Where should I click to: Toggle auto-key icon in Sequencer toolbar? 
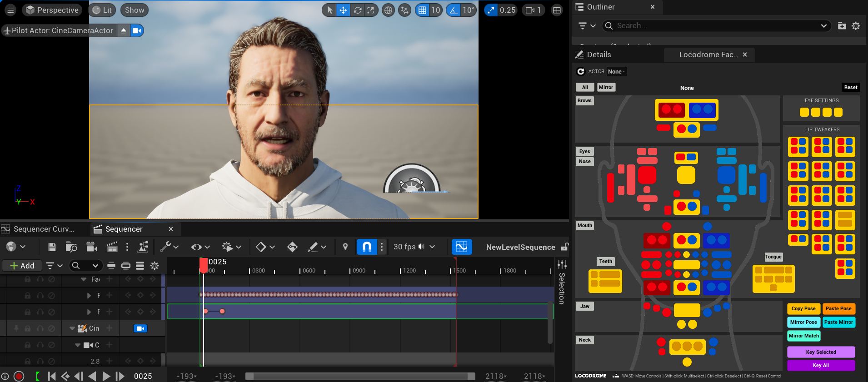[292, 247]
